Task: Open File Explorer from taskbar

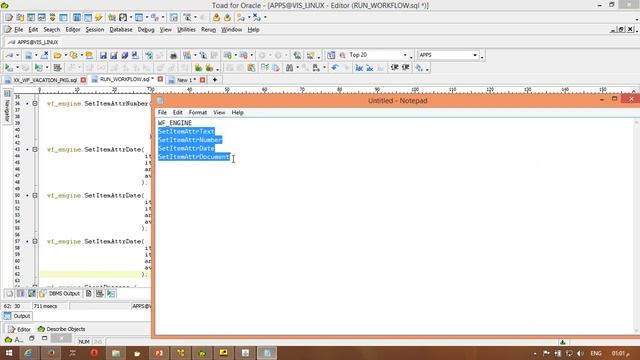Action: (116, 353)
